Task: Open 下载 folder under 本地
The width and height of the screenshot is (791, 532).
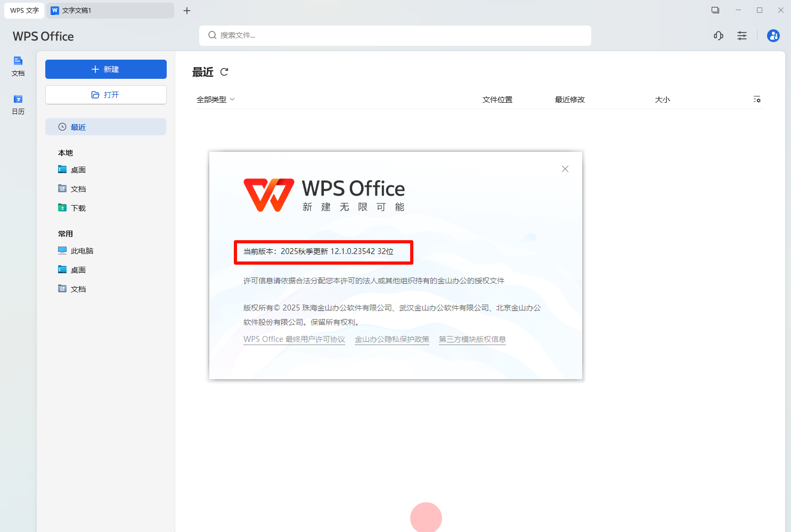Action: [78, 208]
